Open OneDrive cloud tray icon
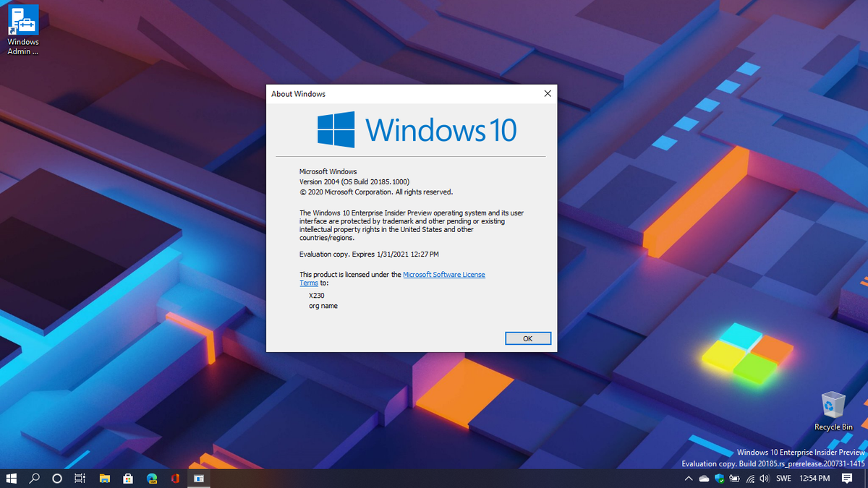 [x=704, y=479]
